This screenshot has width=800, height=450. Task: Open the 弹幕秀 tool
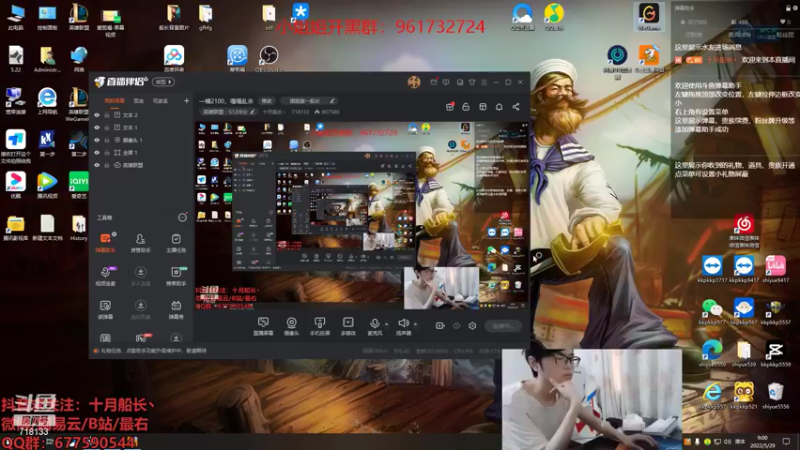coord(176,309)
